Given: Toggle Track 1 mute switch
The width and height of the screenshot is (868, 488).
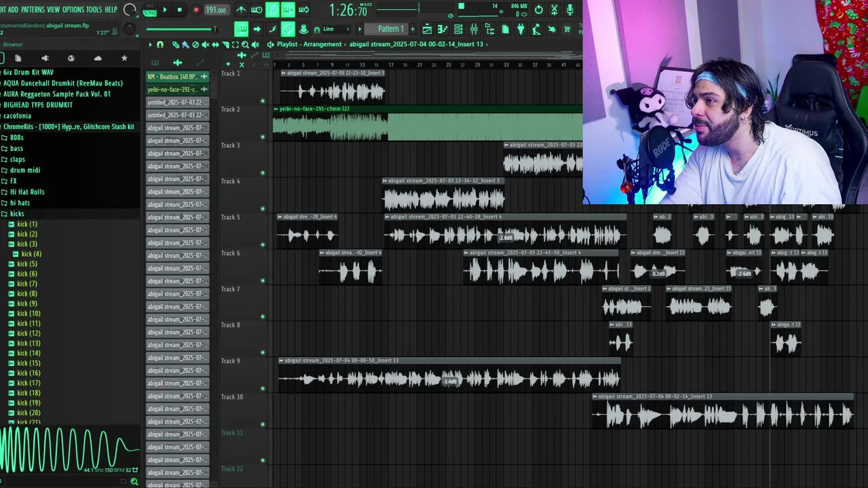Looking at the screenshot, I should pyautogui.click(x=262, y=101).
